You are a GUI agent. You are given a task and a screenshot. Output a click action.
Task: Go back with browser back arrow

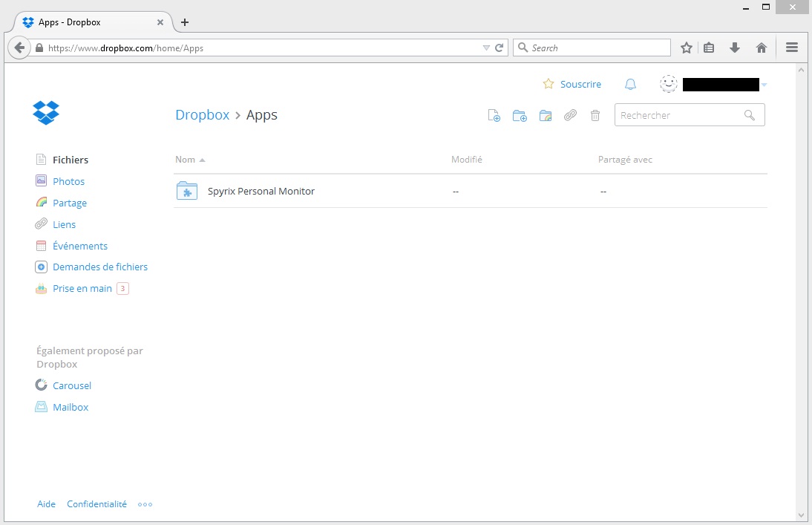[19, 48]
